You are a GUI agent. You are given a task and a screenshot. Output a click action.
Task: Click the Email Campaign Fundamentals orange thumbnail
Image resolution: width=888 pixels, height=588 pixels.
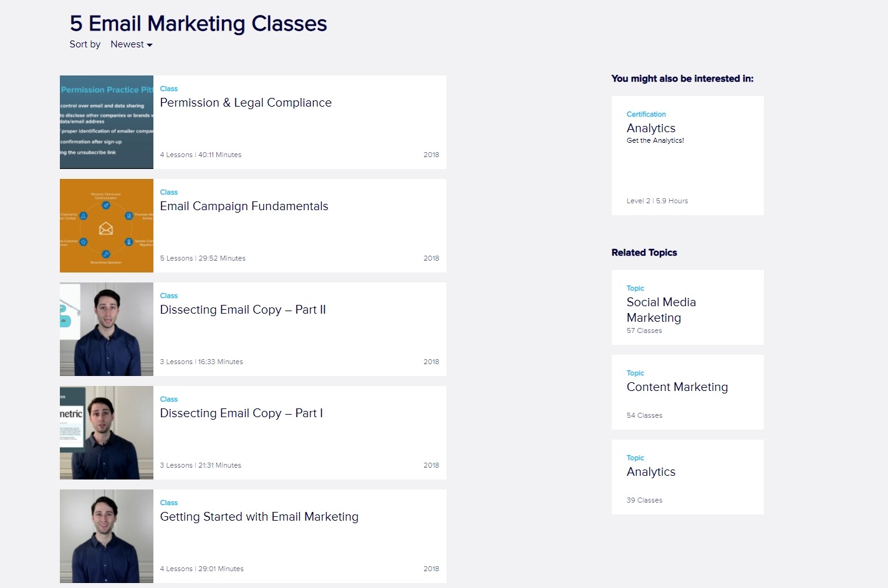[x=107, y=226]
